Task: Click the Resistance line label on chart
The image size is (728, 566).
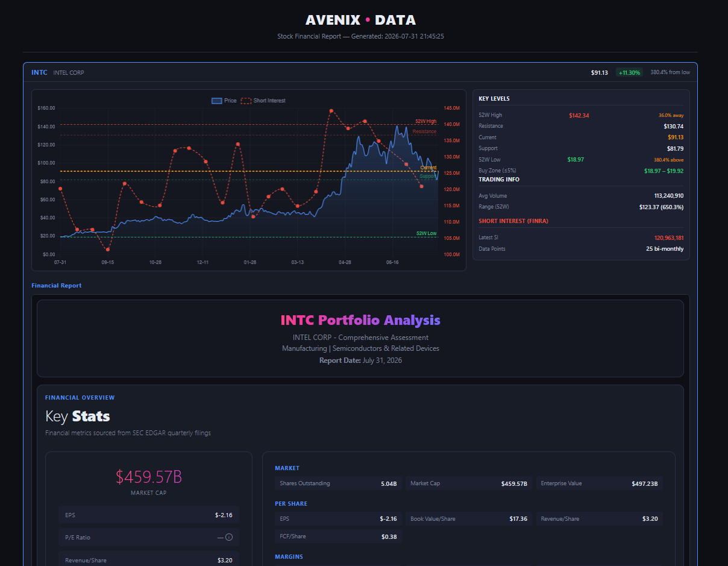Action: coord(425,131)
